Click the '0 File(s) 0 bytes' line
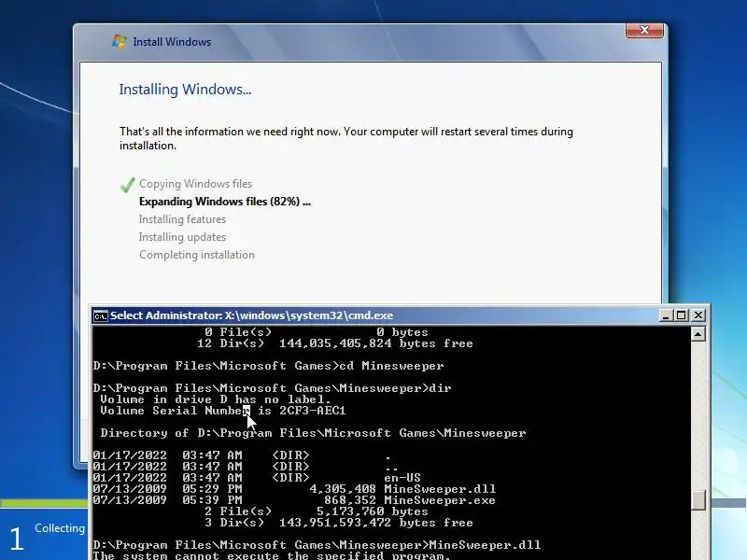Image resolution: width=747 pixels, height=560 pixels. pyautogui.click(x=317, y=332)
